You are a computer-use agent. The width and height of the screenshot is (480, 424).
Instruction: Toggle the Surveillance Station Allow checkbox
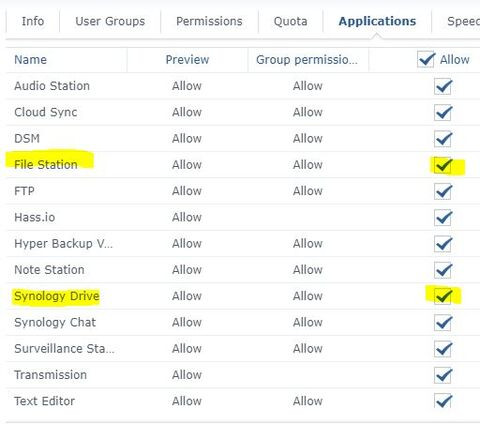click(443, 349)
